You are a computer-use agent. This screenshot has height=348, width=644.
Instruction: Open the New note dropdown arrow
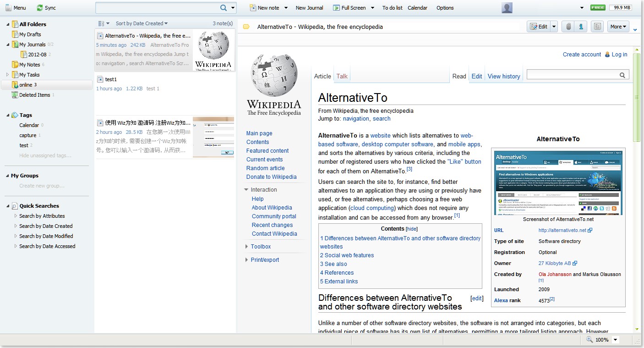(x=286, y=8)
